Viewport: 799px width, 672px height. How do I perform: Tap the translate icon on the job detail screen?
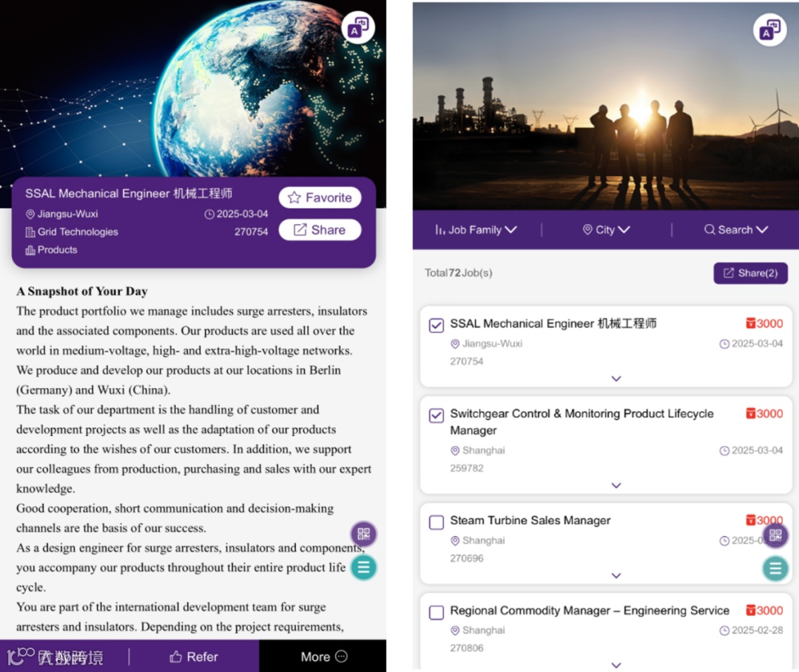[x=358, y=27]
